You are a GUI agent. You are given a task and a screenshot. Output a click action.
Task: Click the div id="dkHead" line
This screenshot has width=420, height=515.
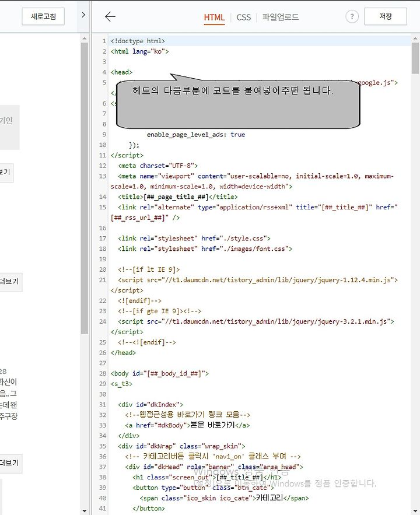(x=213, y=467)
